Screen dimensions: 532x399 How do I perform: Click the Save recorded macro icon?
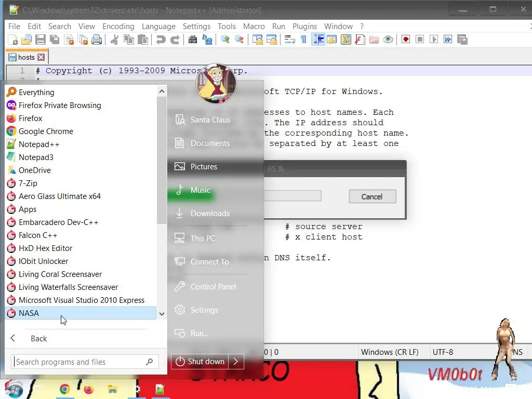[x=462, y=39]
